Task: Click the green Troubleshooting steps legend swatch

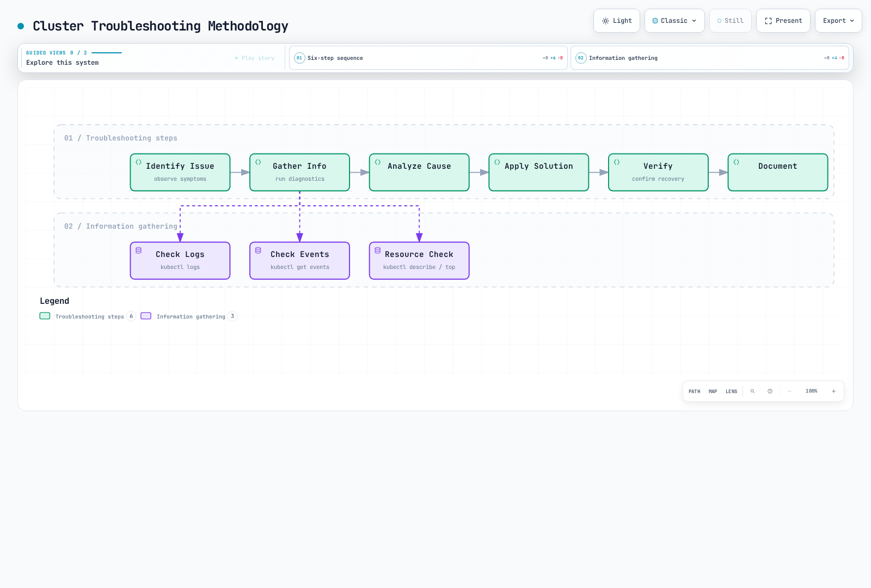Action: [x=45, y=316]
